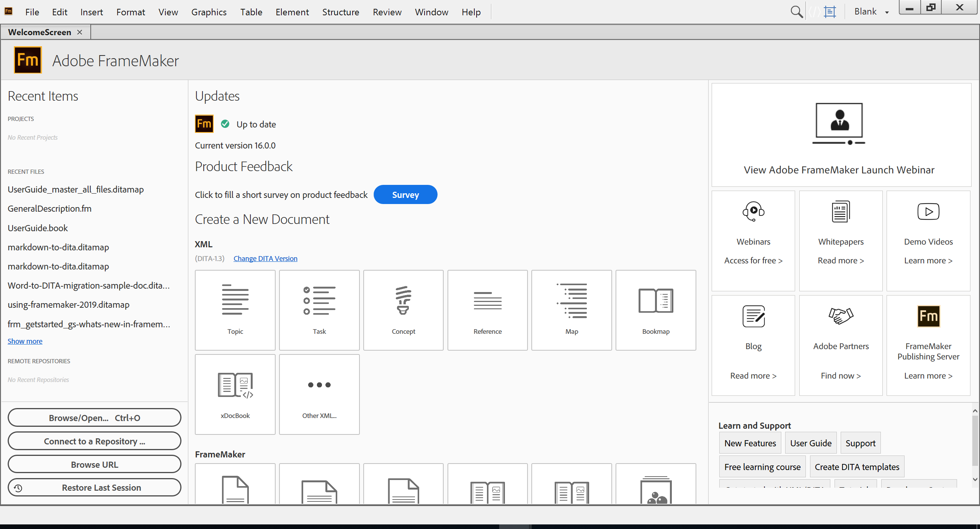Click Restore Last Session
This screenshot has width=980, height=529.
[94, 487]
